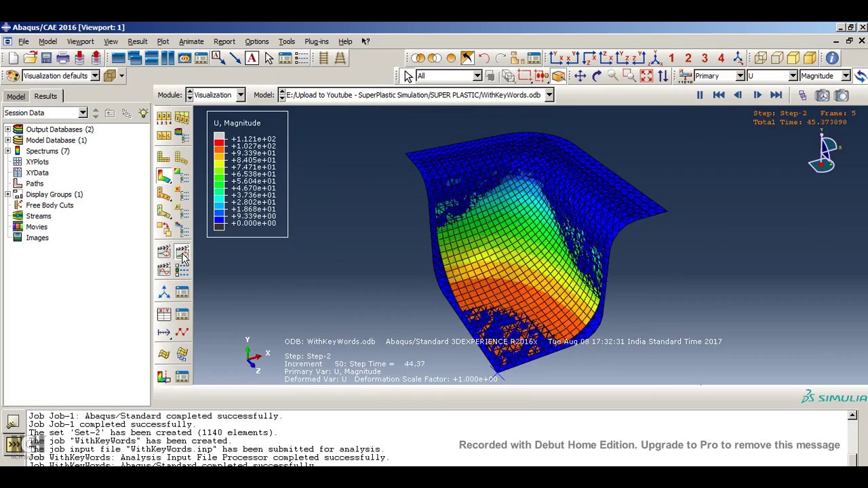
Task: Create a new model database
Action: coord(14,58)
